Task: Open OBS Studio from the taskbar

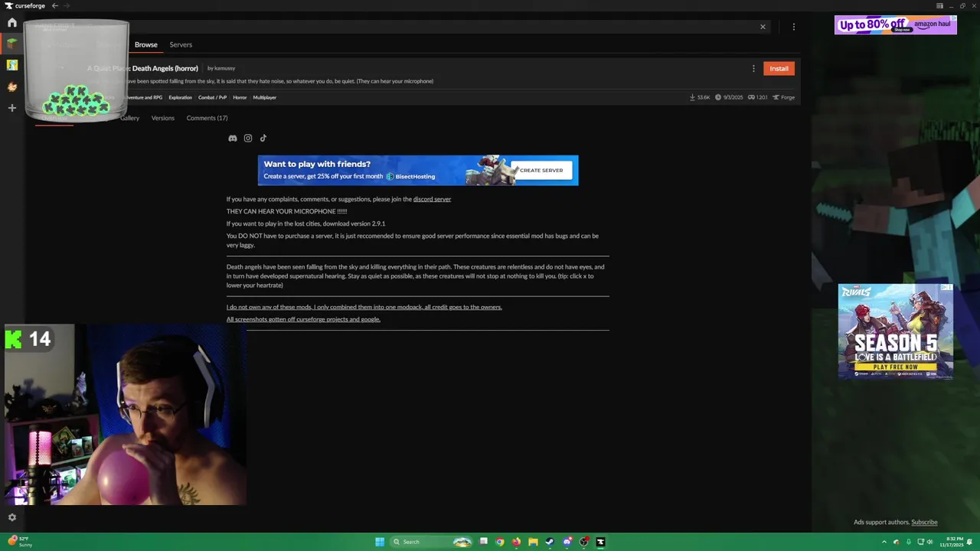Action: point(584,542)
